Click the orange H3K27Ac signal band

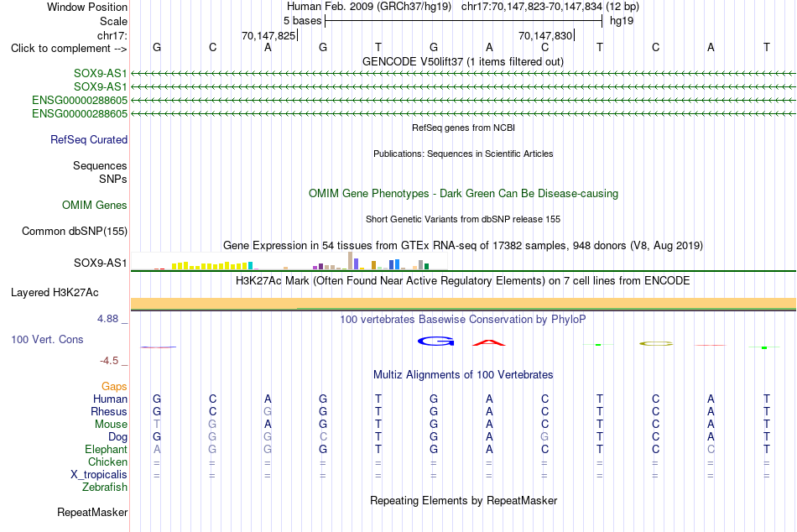click(463, 304)
